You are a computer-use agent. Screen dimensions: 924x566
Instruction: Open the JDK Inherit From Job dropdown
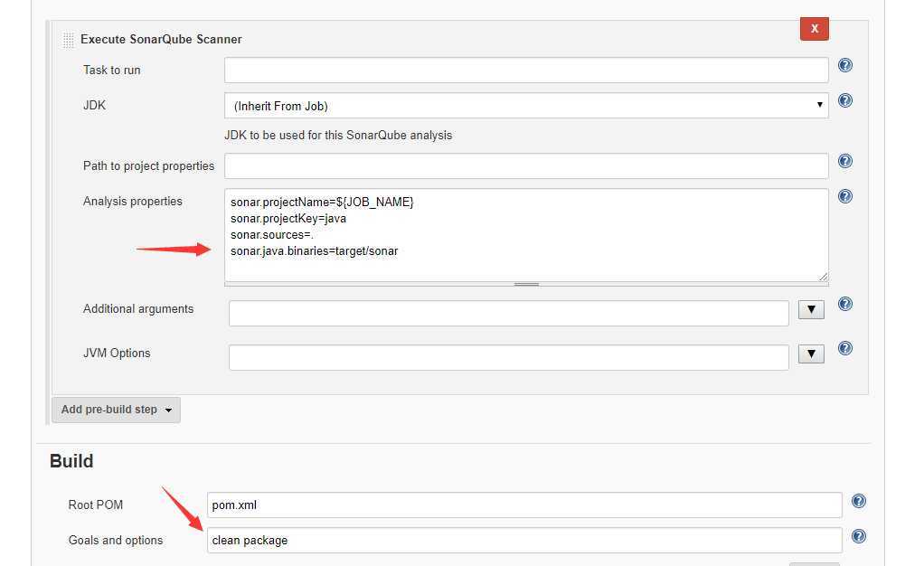tap(526, 106)
